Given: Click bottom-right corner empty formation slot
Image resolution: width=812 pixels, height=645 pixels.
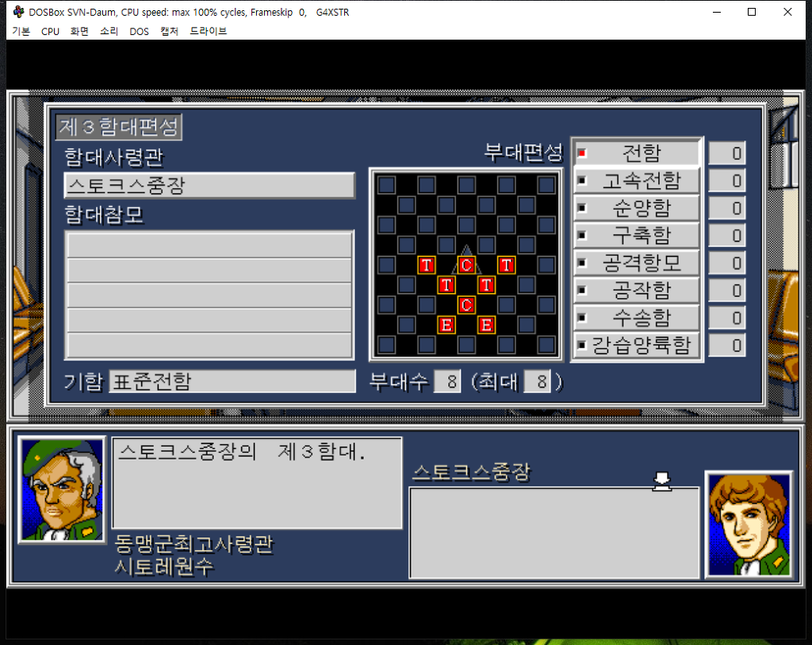Looking at the screenshot, I should 546,345.
